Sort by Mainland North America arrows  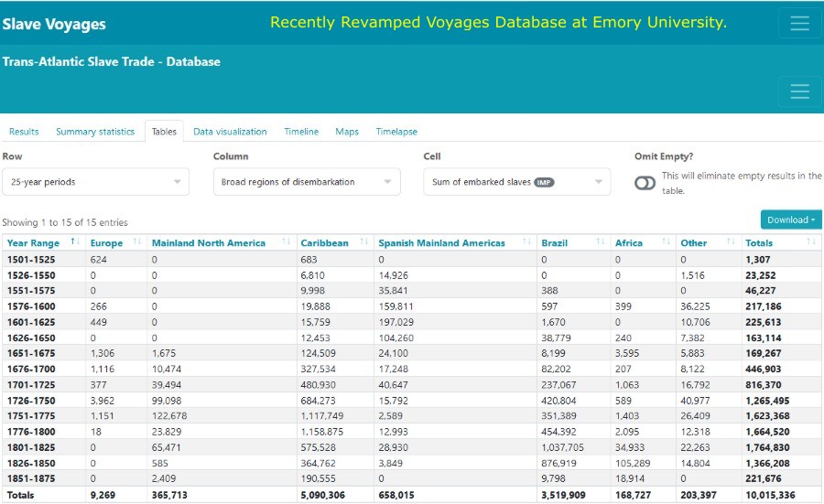point(287,242)
